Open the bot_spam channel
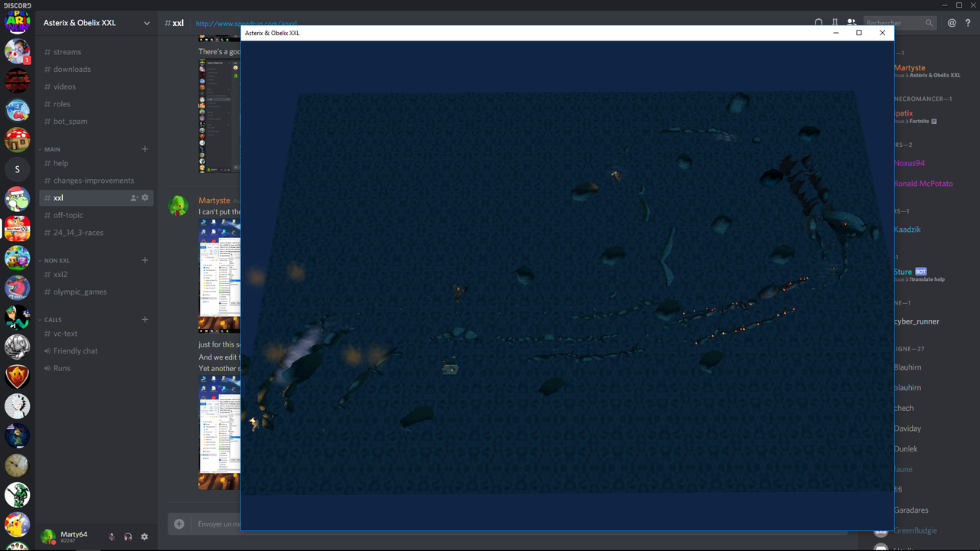The image size is (980, 551). (96, 122)
